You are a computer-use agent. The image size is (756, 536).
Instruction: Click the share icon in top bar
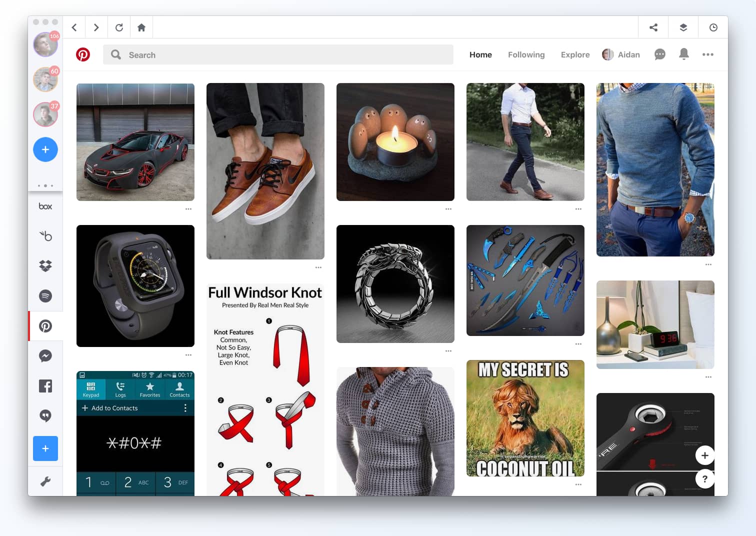653,27
